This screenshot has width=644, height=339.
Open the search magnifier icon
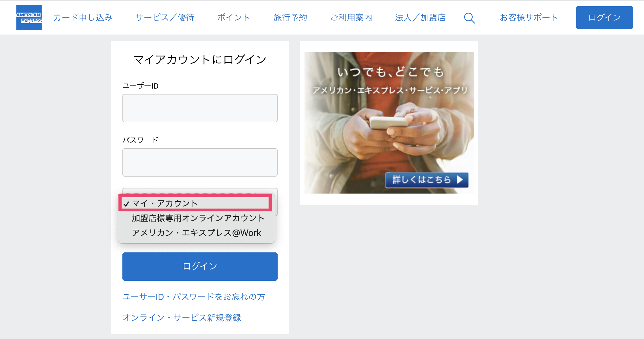pos(469,18)
